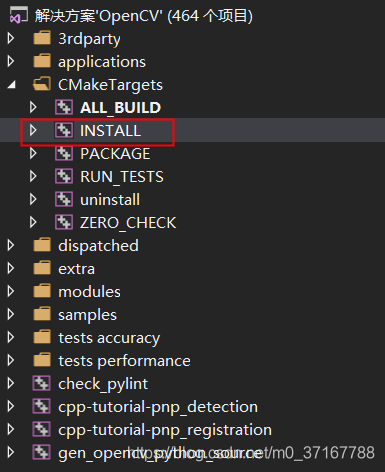Select the dispatched label

[98, 246]
